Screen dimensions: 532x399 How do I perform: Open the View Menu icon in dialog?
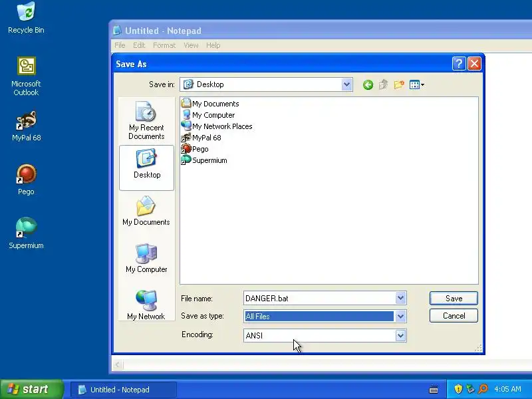coord(417,84)
